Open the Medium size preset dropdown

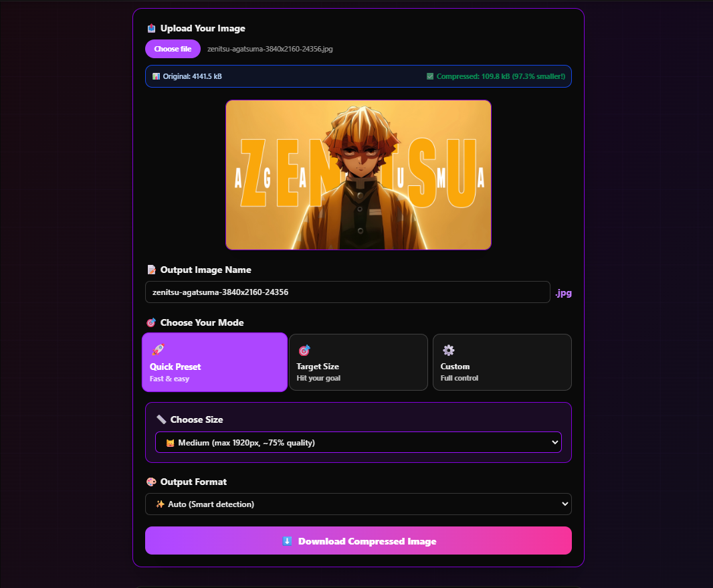(358, 442)
